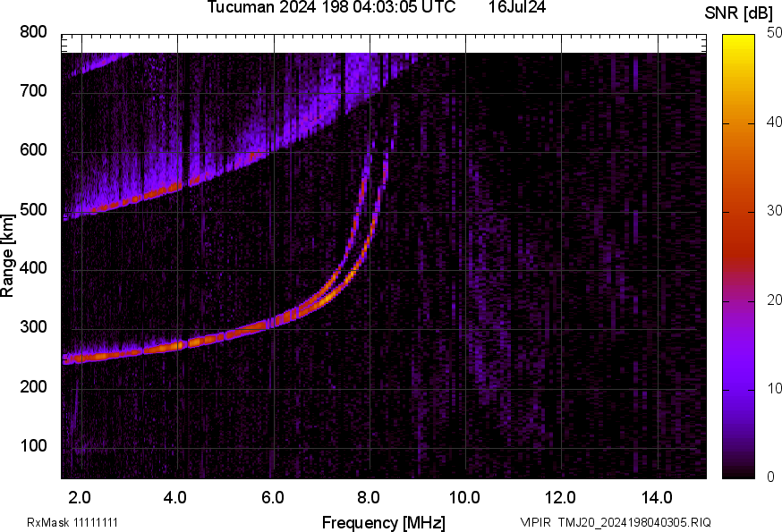Click the frequency tick label 6.0
The height and width of the screenshot is (532, 782).
[x=272, y=497]
